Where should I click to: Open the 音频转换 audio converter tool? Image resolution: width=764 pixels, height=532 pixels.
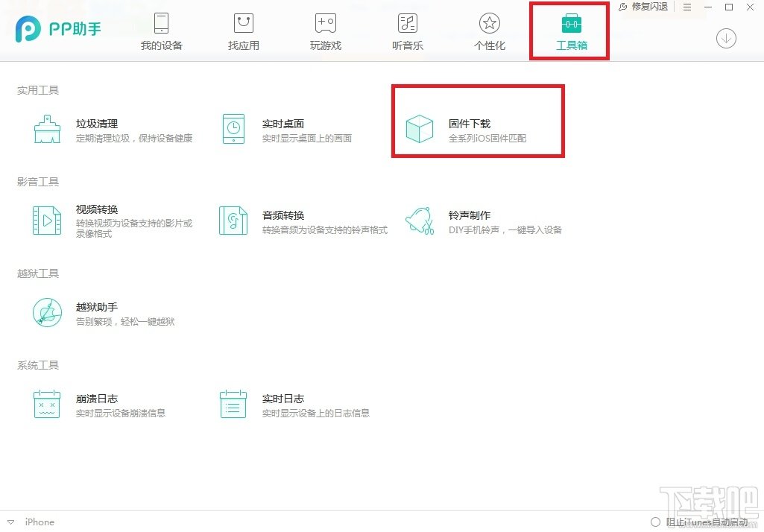coord(233,220)
